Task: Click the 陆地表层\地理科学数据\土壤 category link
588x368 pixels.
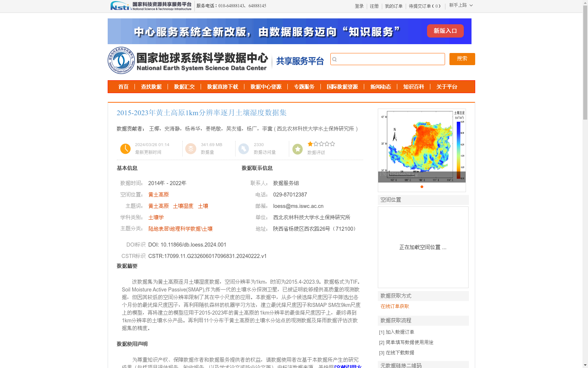Action: 180,229
